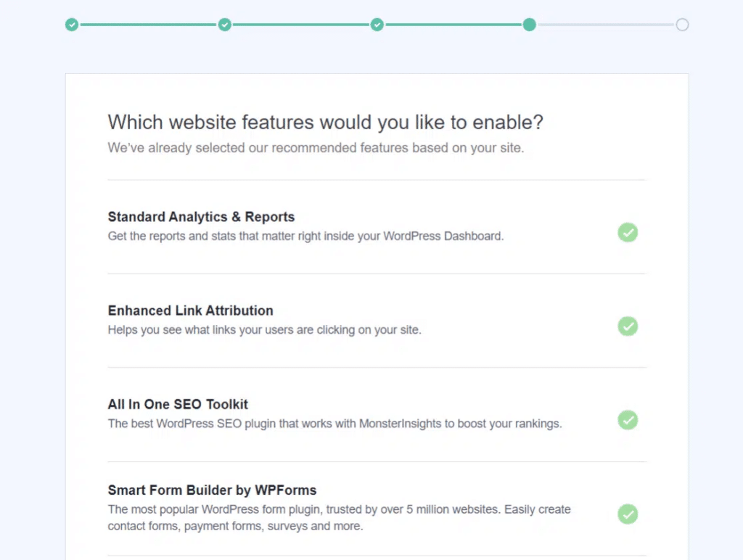Screen dimensions: 743x560
Task: Click the second step checkmark in progress bar
Action: pos(225,25)
